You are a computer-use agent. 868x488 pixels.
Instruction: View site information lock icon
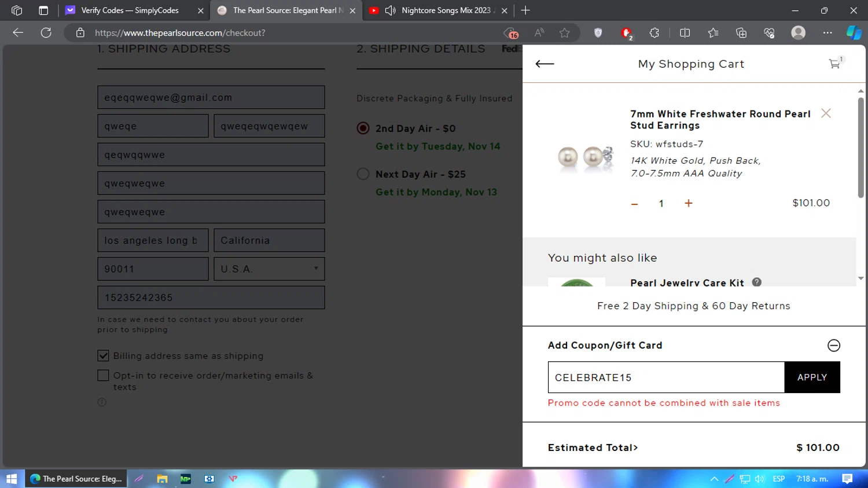click(x=80, y=33)
